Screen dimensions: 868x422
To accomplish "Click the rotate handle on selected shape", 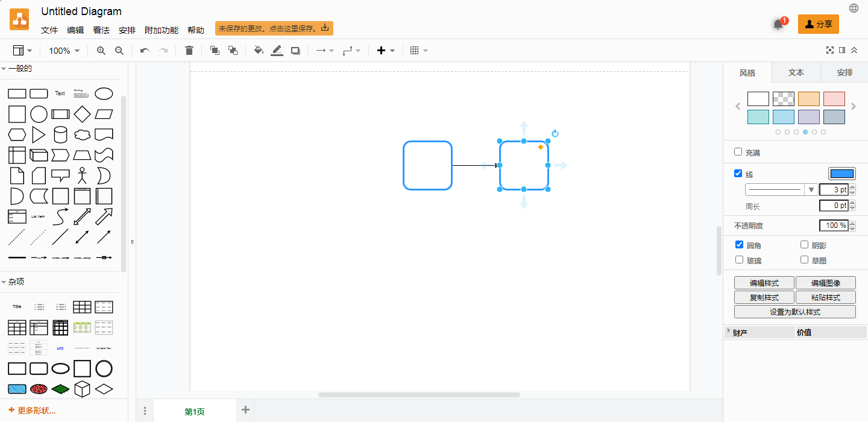I will point(555,134).
